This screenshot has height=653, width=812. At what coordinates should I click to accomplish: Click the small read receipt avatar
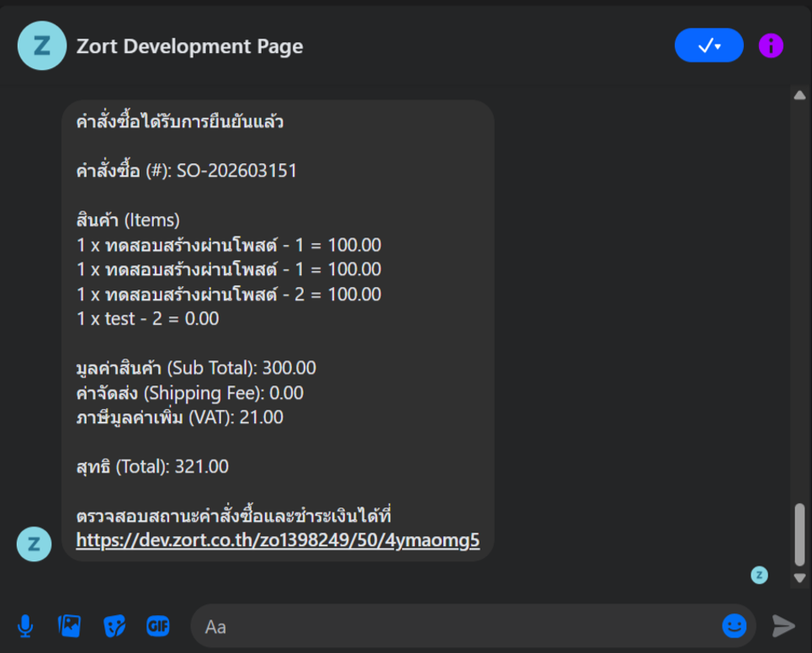759,576
